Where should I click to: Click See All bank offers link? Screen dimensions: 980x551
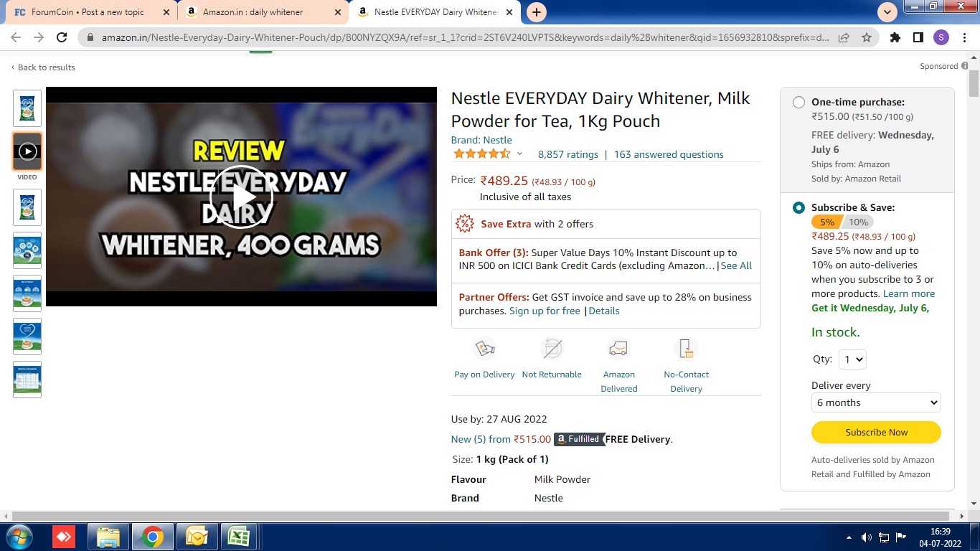pos(736,265)
